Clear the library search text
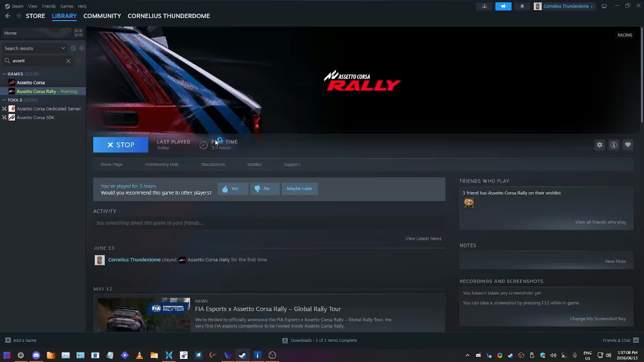Screen dimensions: 644x362 [x=68, y=61]
